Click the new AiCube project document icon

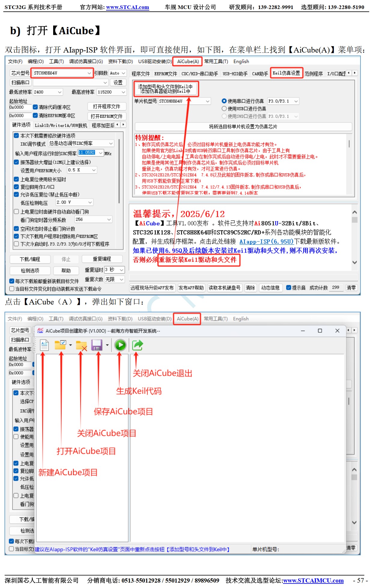(x=44, y=345)
